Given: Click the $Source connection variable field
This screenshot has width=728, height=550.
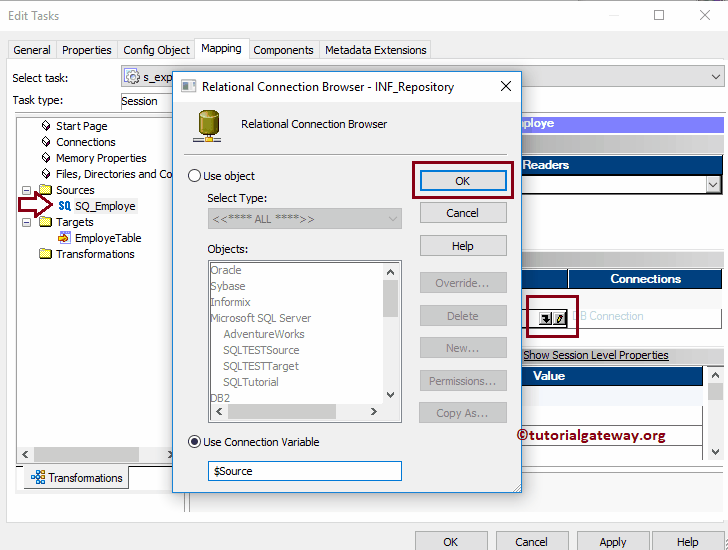Looking at the screenshot, I should click(305, 471).
